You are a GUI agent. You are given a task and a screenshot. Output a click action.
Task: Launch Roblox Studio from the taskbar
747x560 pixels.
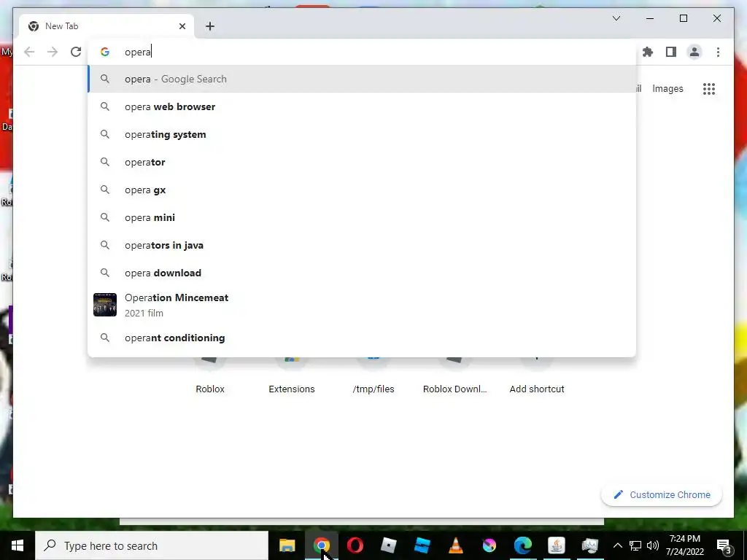(422, 545)
